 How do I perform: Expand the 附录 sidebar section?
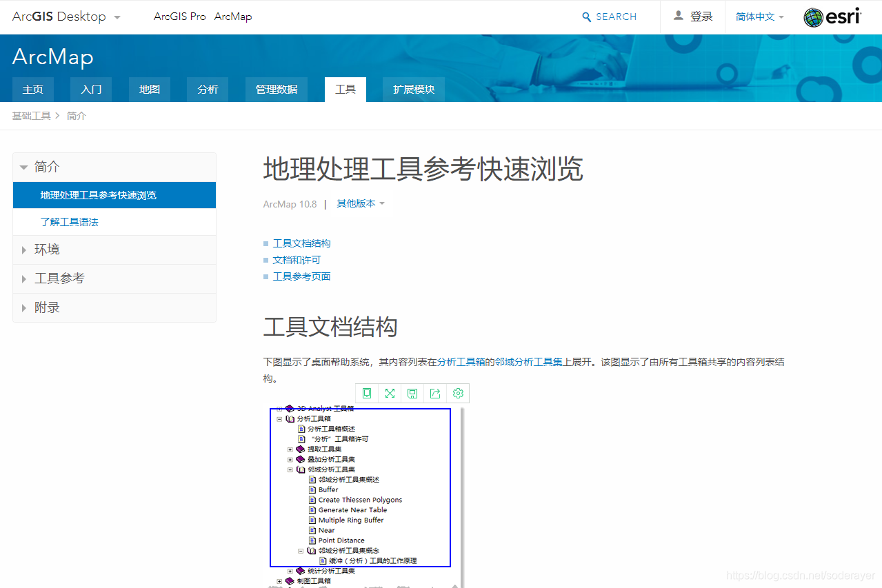[x=114, y=307]
